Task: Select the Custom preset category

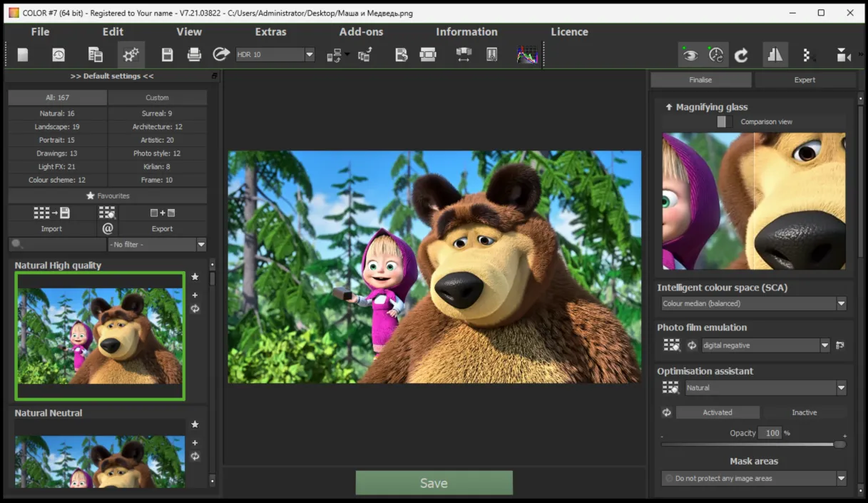Action: click(x=157, y=98)
